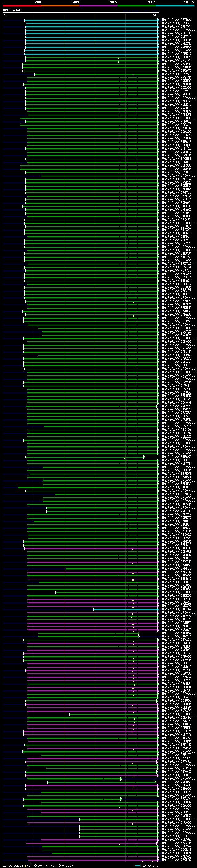The image size is (197, 868).
Task: Select hit label UniRef100_A7F4D5
Action: [x=177, y=785]
